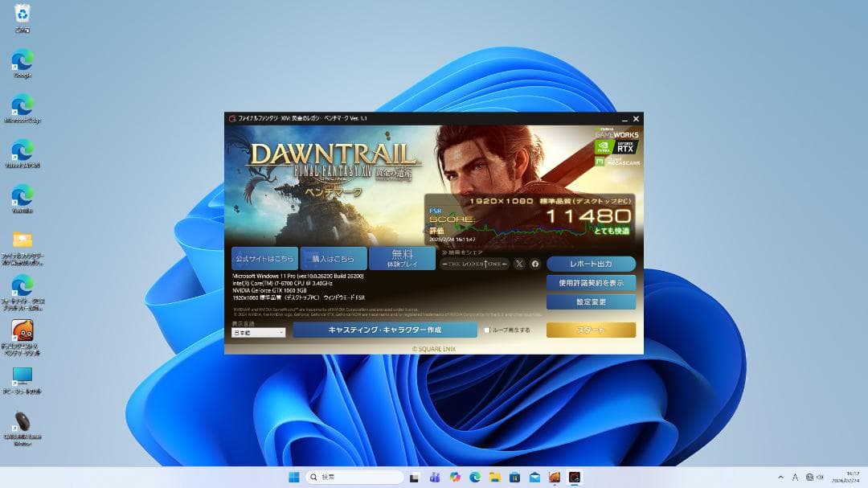Show hidden system tray icons chevron
The image size is (868, 488).
click(x=780, y=477)
